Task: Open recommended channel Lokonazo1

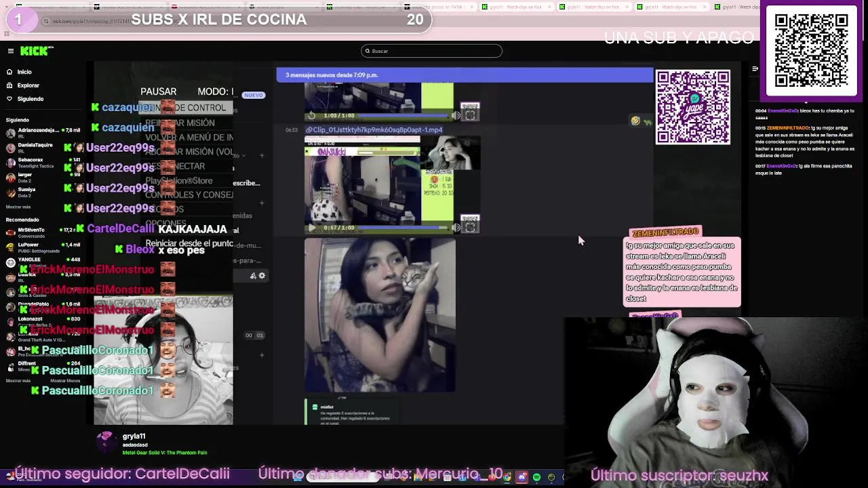Action: click(42, 321)
